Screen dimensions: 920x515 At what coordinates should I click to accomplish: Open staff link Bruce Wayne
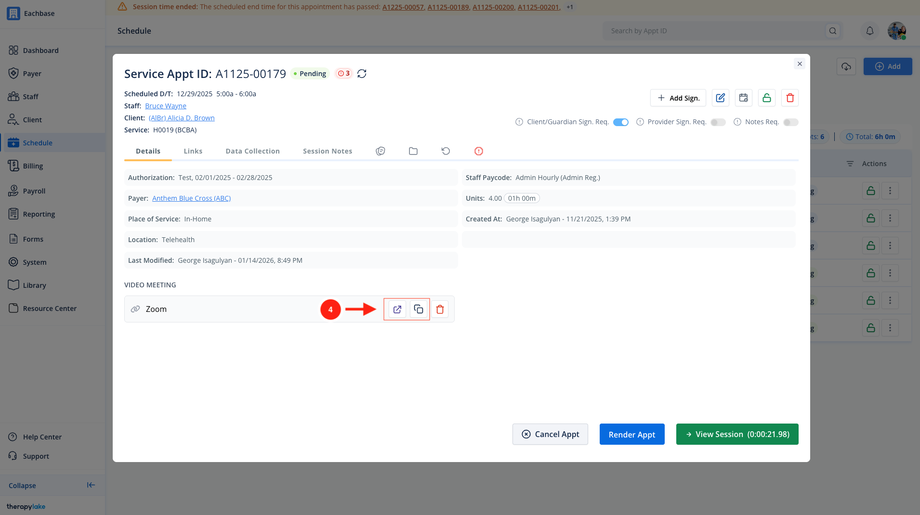pyautogui.click(x=165, y=106)
